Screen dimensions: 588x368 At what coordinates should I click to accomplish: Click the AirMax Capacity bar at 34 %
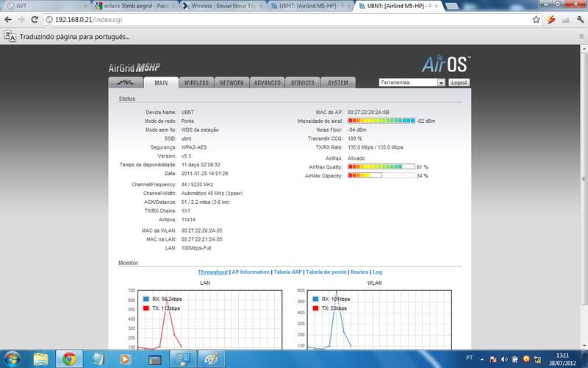(381, 175)
